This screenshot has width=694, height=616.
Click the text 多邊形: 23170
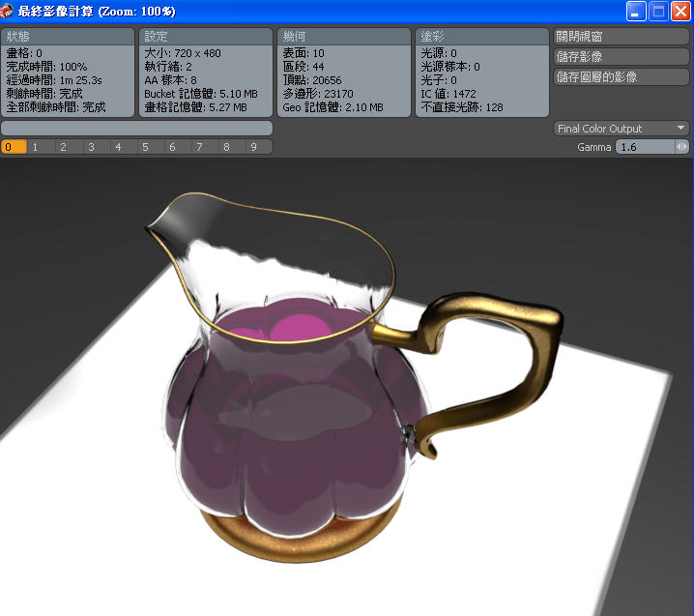coord(318,94)
